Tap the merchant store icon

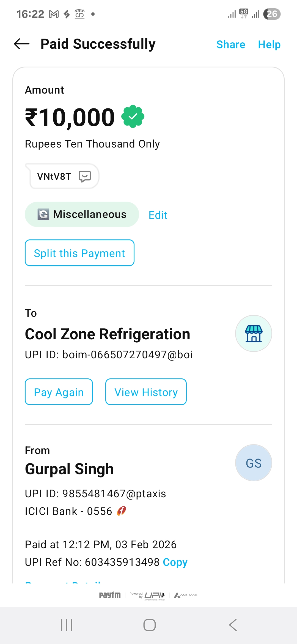point(254,333)
